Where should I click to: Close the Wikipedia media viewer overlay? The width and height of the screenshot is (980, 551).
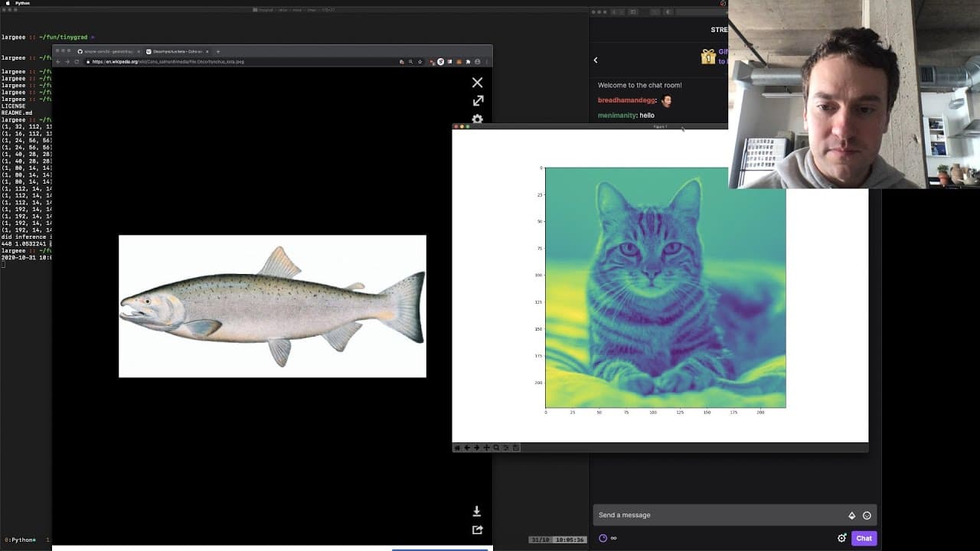(x=477, y=83)
